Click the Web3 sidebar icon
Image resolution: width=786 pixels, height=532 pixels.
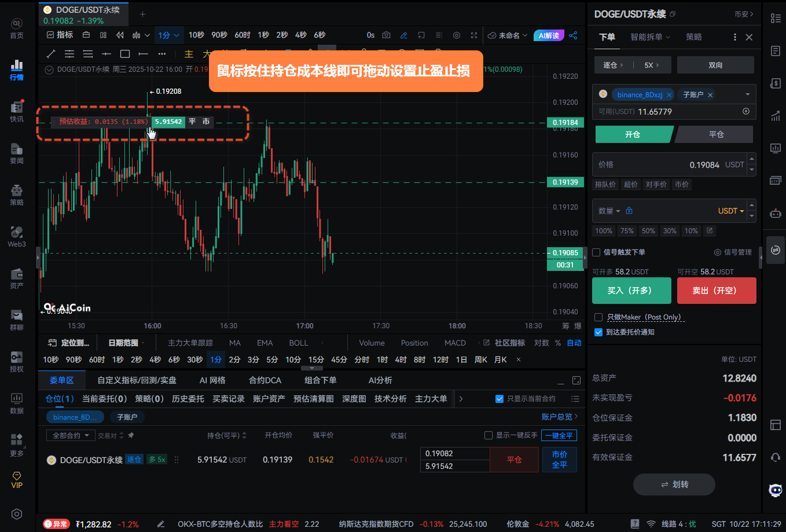(x=17, y=236)
